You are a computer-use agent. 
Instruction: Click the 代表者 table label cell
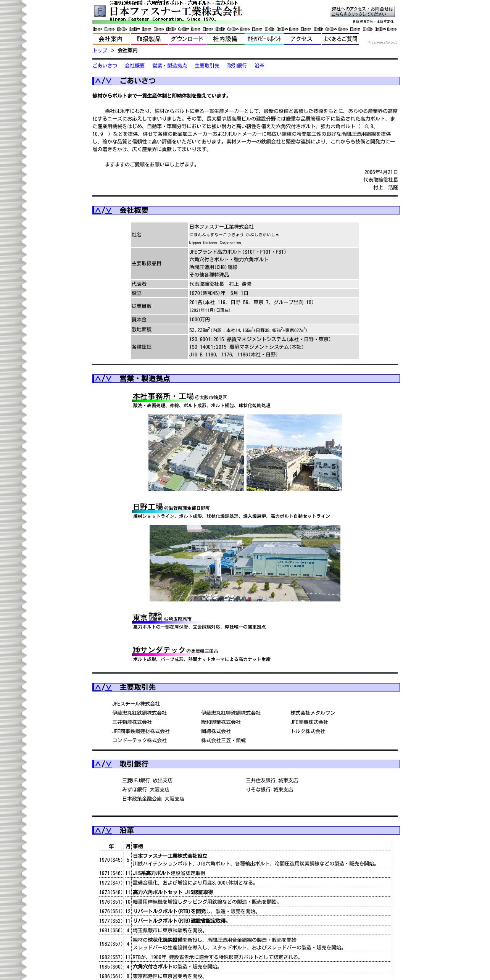[x=160, y=284]
